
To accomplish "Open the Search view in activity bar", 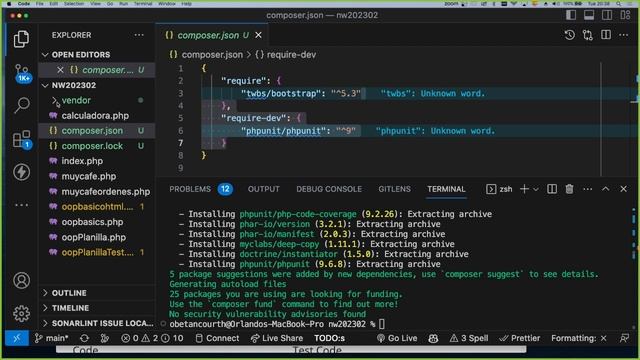I will tap(21, 105).
